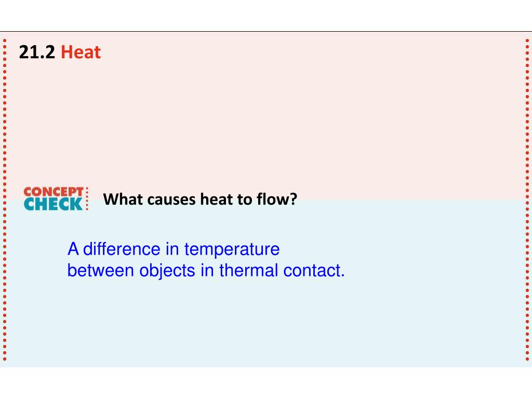Image resolution: width=532 pixels, height=399 pixels.
Task: Click the red Heat heading
Action: pos(81,52)
